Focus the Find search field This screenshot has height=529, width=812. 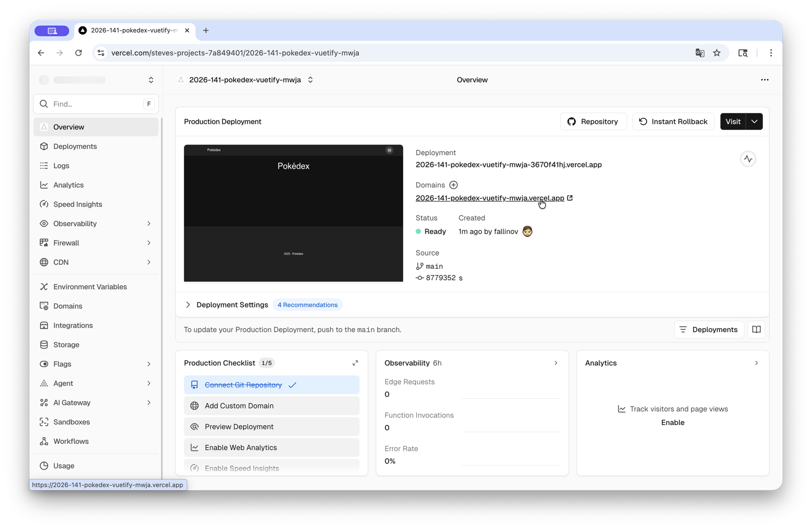coord(95,104)
